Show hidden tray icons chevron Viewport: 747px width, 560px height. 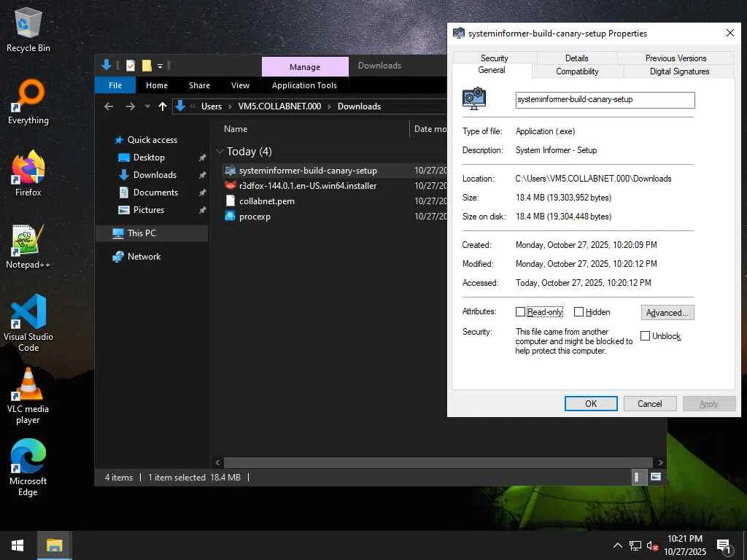(617, 545)
